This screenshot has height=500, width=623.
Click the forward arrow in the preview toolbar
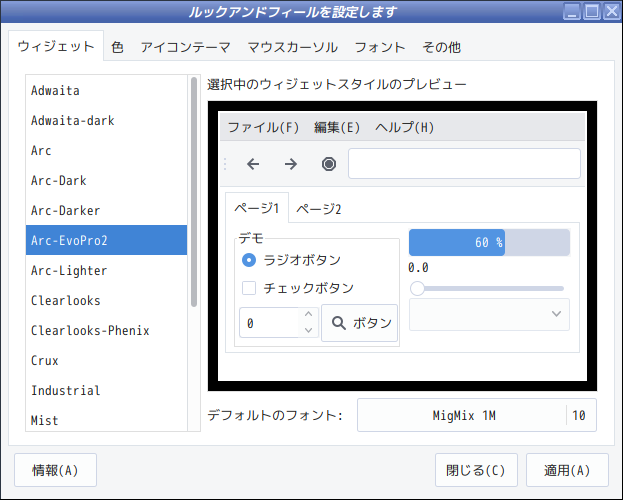pyautogui.click(x=291, y=164)
